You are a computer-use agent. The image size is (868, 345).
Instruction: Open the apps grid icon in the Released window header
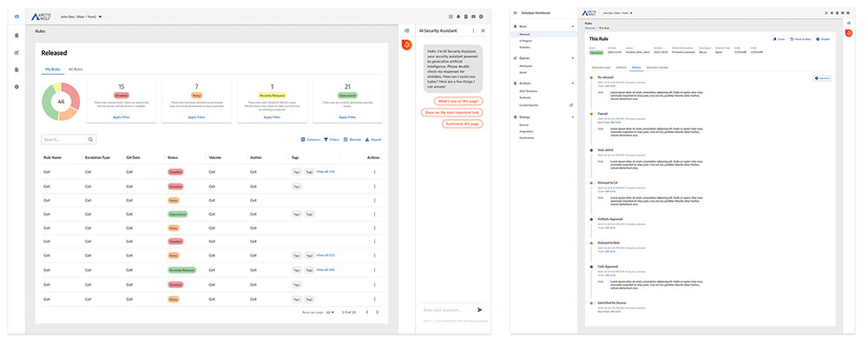coord(451,17)
